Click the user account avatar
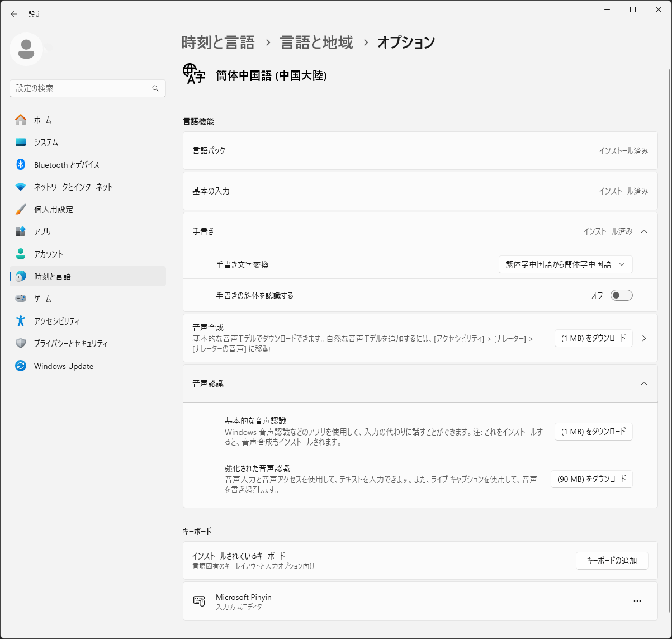The height and width of the screenshot is (639, 672). click(27, 49)
